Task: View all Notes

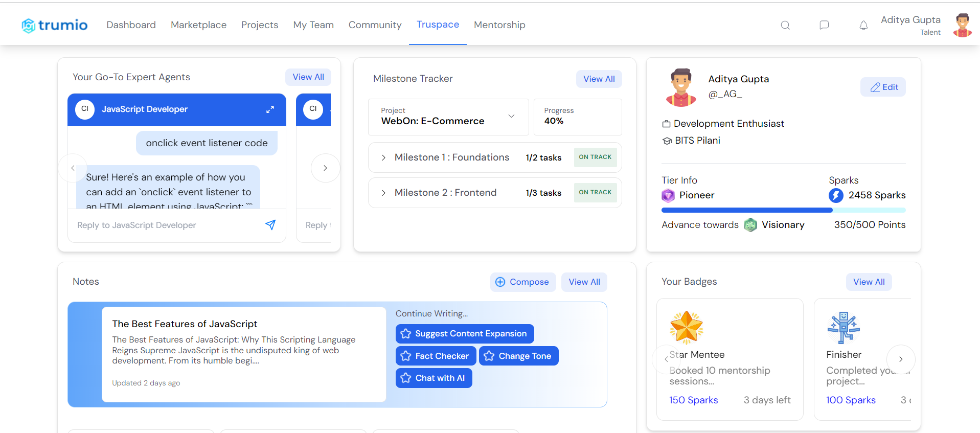Action: click(584, 282)
